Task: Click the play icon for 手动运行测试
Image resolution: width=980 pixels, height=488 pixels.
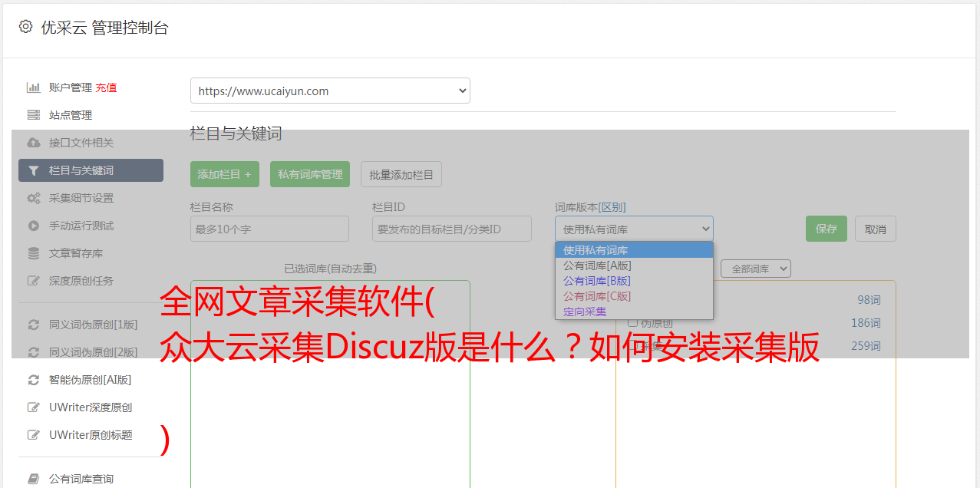Action: (34, 226)
